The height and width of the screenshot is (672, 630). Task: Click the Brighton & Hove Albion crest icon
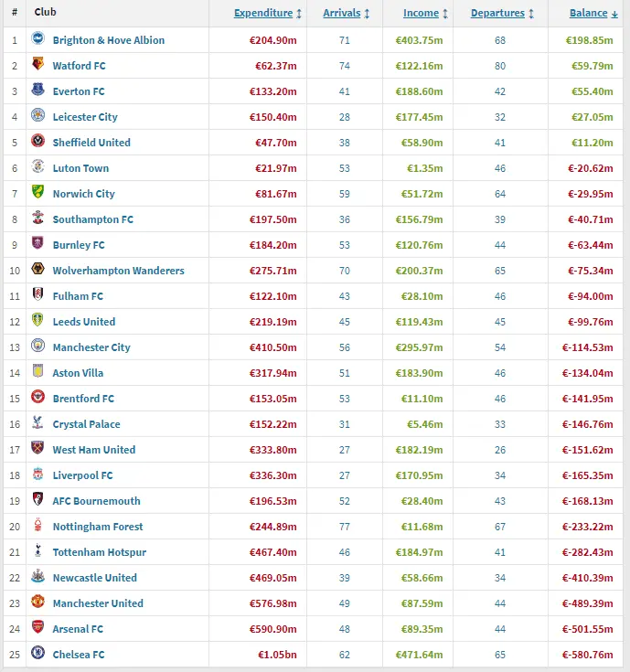pyautogui.click(x=38, y=39)
